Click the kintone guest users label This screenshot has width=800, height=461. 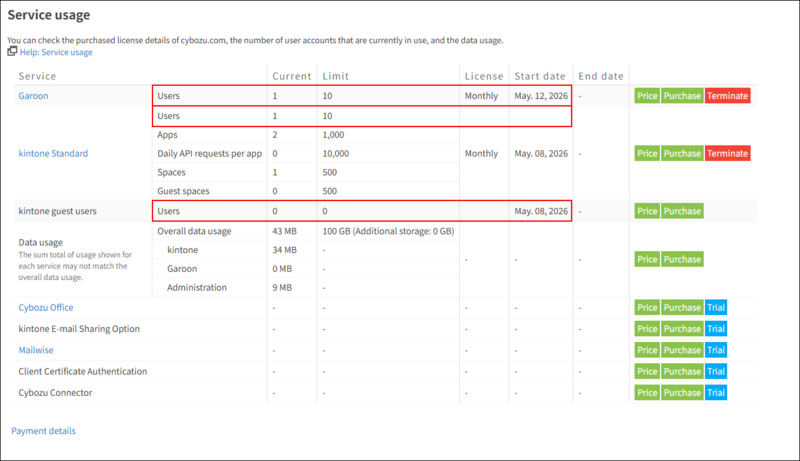57,211
